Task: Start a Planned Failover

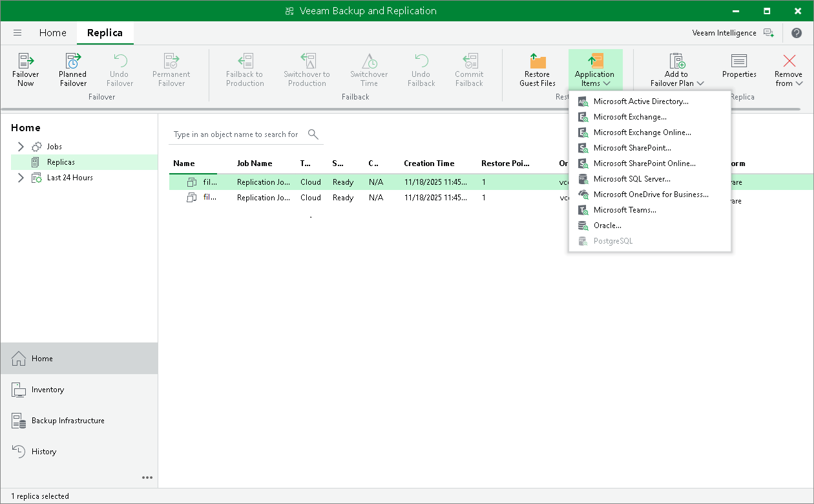Action: pyautogui.click(x=73, y=70)
